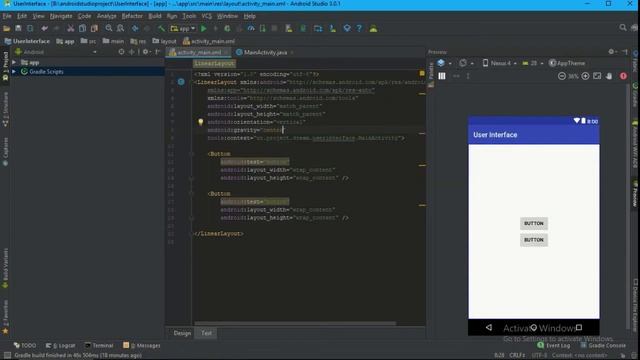Click the Profiler gauge icon
Viewport: 640px width, 360px height.
pyautogui.click(x=251, y=29)
